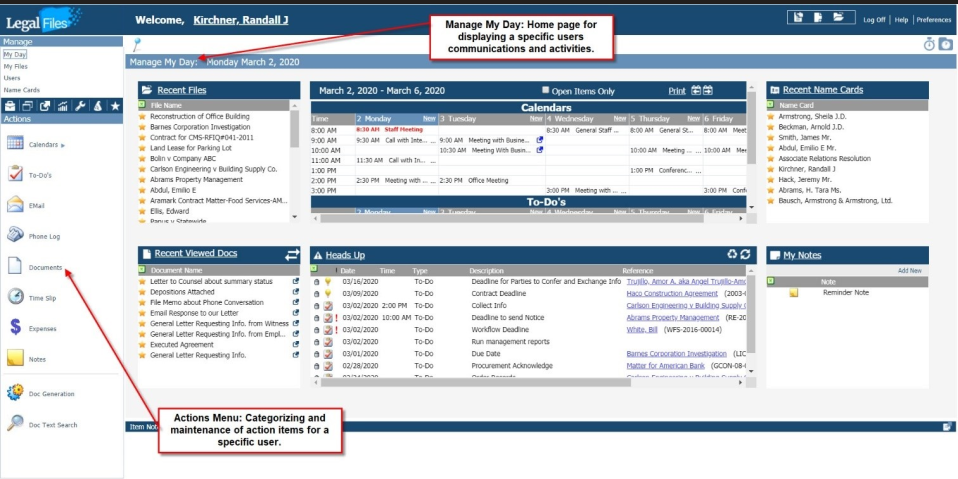Screen dimensions: 958x479
Task: Click New on the Monday calendar column
Action: point(430,119)
